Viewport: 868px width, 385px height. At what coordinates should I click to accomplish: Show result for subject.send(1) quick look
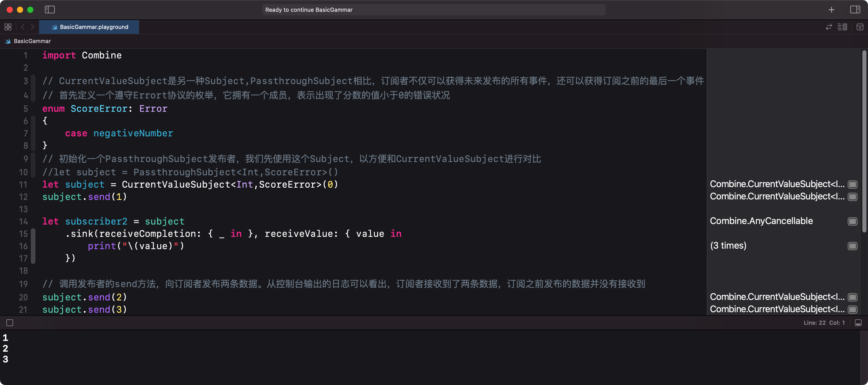click(x=853, y=197)
